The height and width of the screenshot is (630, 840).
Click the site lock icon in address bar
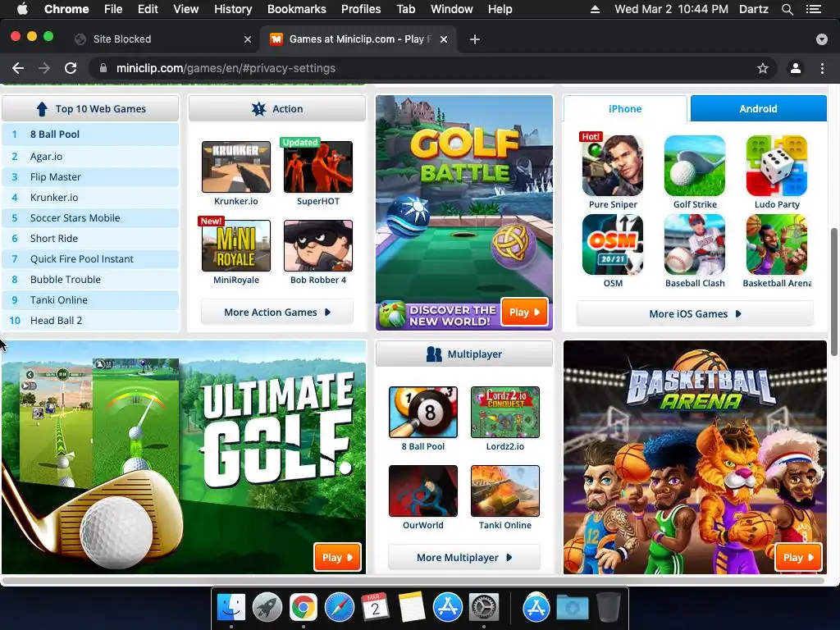pyautogui.click(x=103, y=68)
